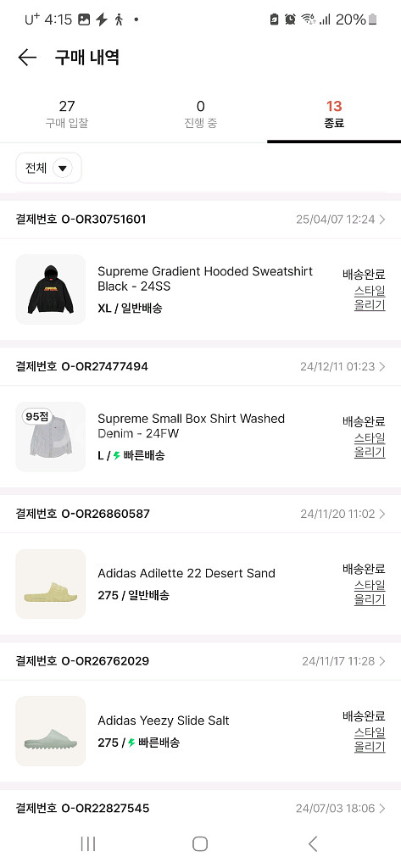Switch to the 구매 입찰 tab

coord(66,114)
